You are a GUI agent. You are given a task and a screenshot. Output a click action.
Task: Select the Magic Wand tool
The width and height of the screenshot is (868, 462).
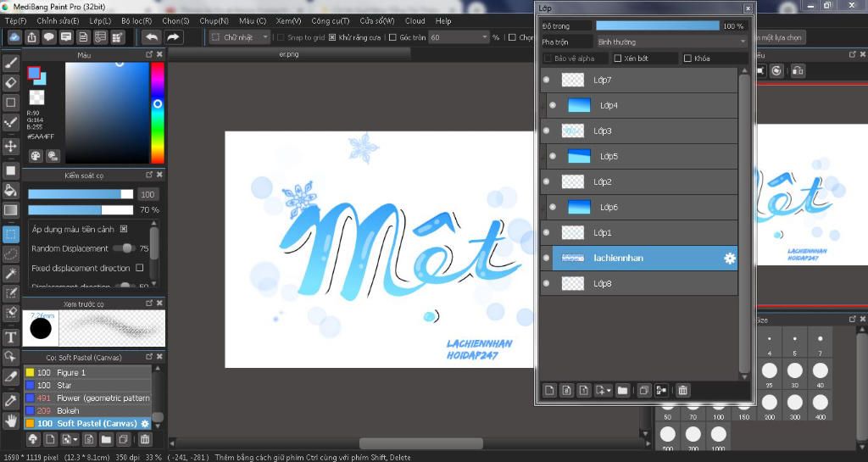[10, 273]
